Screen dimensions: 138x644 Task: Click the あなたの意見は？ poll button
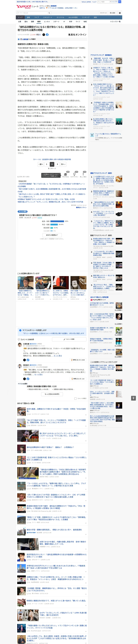pos(52,235)
